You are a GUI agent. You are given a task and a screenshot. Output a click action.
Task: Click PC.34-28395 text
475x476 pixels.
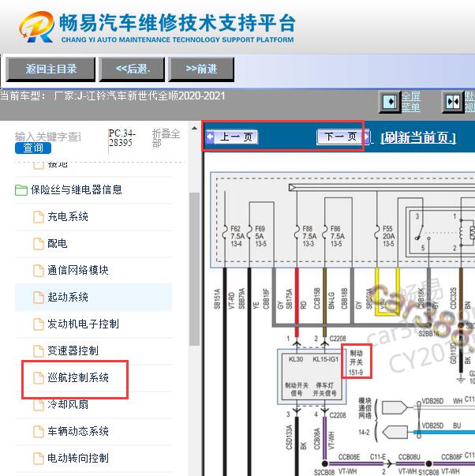122,137
